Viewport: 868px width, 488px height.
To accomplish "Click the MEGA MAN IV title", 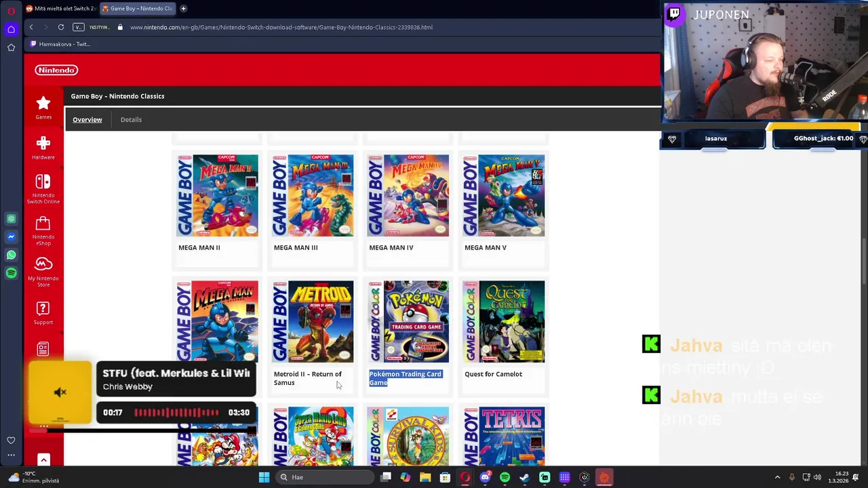I will pyautogui.click(x=391, y=247).
